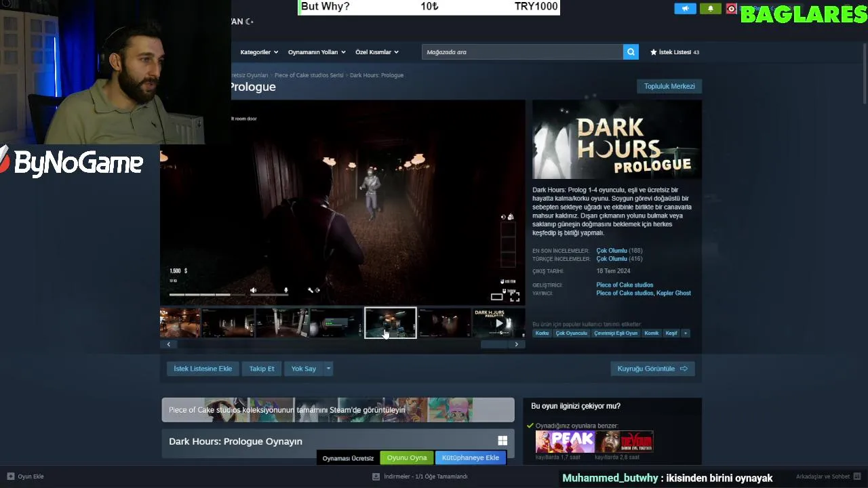
Task: Expand Kategoriler dropdown menu
Action: tap(258, 52)
